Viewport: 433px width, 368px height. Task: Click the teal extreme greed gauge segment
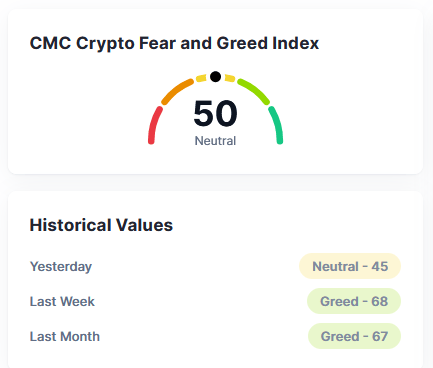point(276,125)
